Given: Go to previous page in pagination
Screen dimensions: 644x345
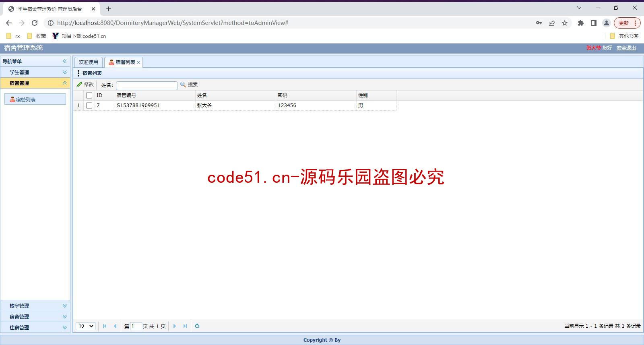Looking at the screenshot, I should pyautogui.click(x=115, y=326).
